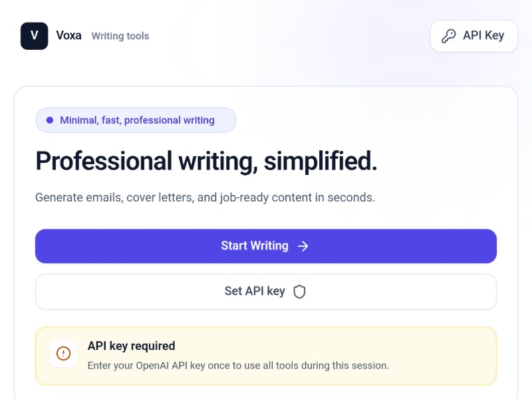Click the Voxa brand name

69,35
